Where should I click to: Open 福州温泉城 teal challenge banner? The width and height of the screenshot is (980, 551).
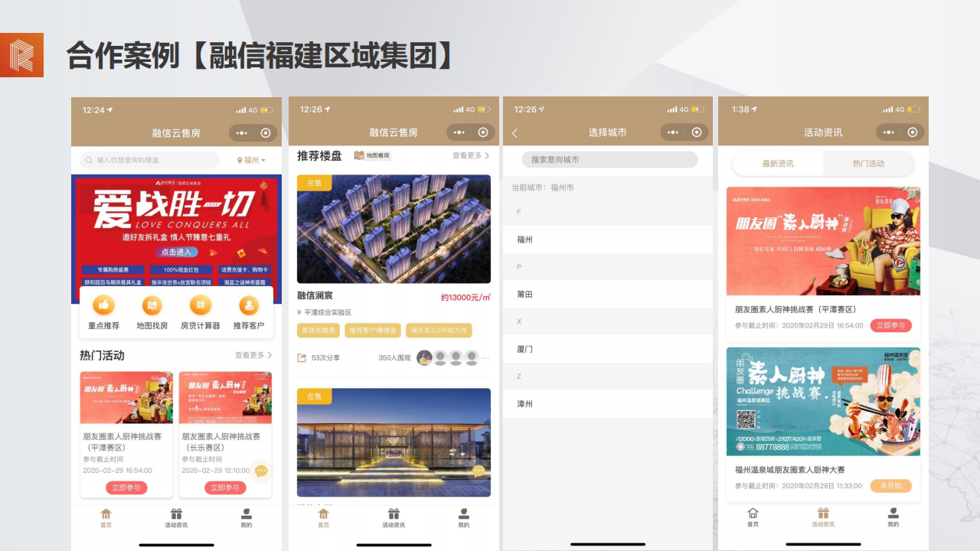tap(823, 402)
